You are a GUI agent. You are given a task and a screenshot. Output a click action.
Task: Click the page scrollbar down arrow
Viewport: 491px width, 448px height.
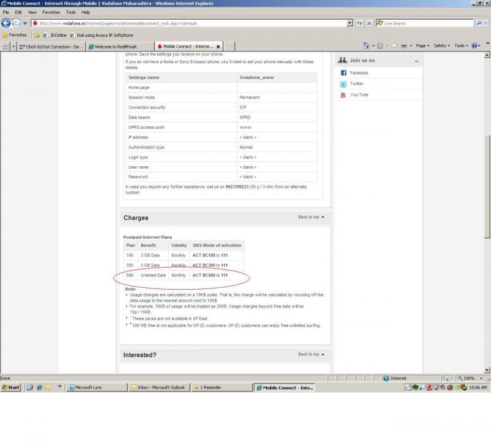point(487,370)
